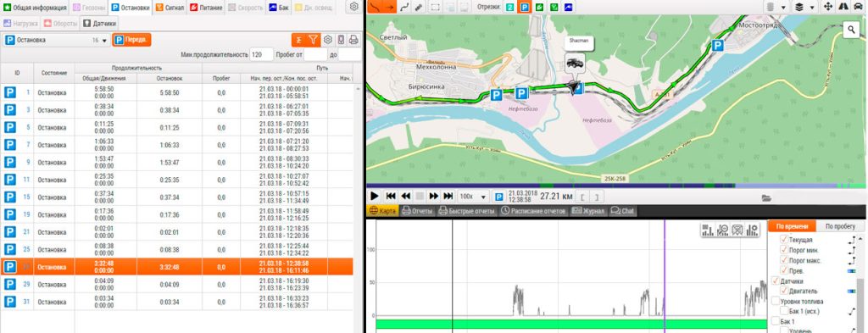
Task: Open the Остановка type dropdown
Action: 55,40
